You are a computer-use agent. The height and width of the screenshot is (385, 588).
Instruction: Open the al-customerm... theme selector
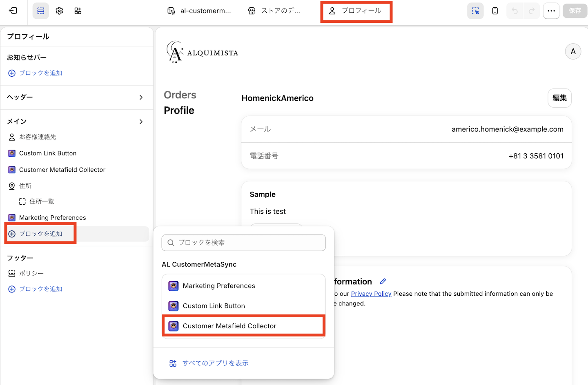coord(199,11)
